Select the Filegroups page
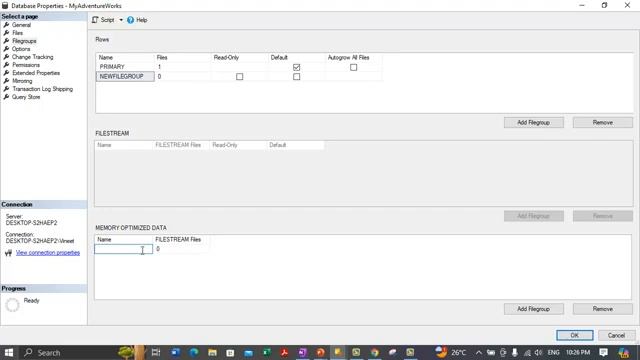640x360 pixels. (x=24, y=41)
